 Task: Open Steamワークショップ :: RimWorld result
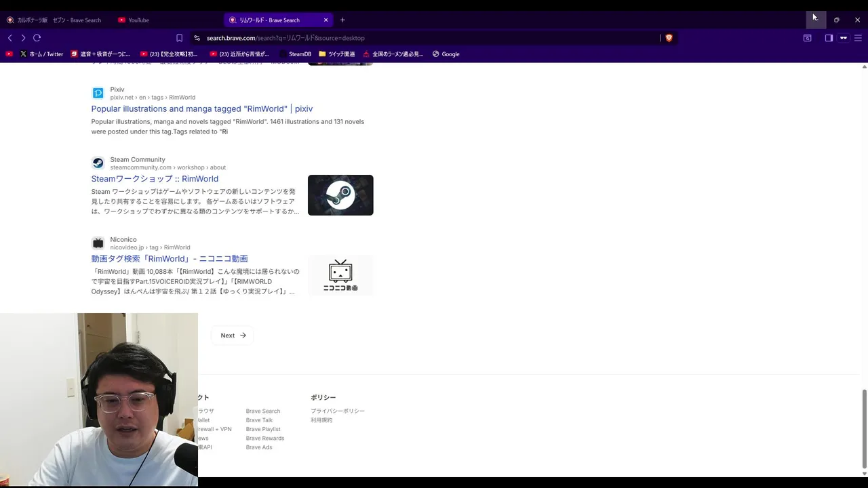tap(155, 179)
